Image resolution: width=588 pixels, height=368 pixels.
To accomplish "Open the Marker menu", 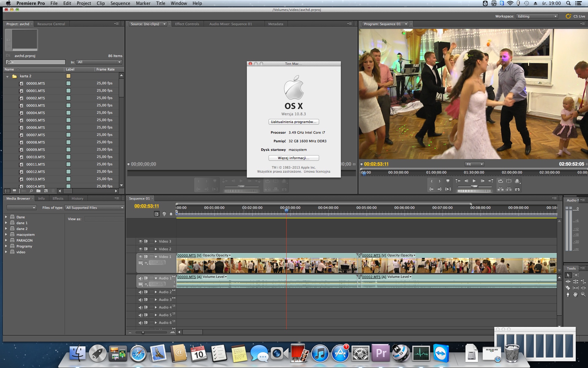I will click(x=143, y=3).
